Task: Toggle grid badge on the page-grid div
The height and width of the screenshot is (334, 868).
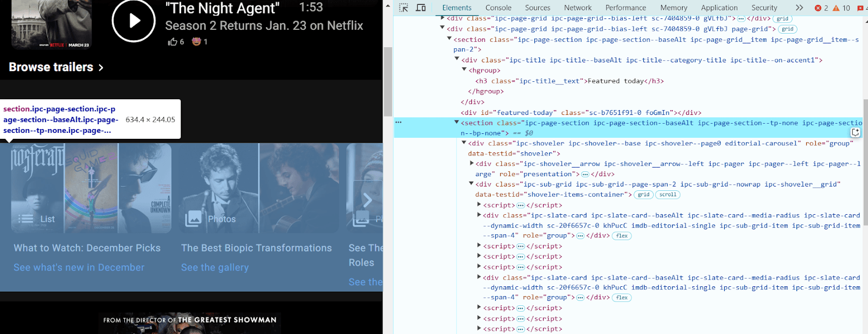Action: pyautogui.click(x=788, y=29)
